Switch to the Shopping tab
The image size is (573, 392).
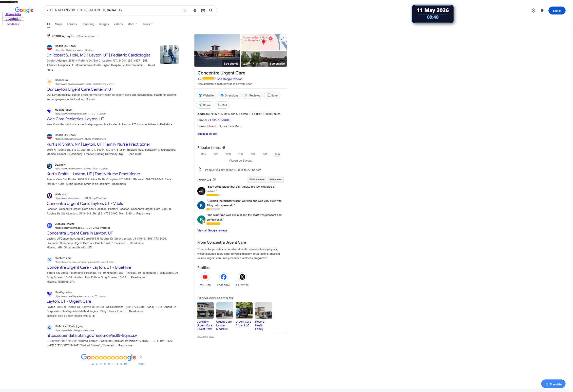(x=88, y=24)
